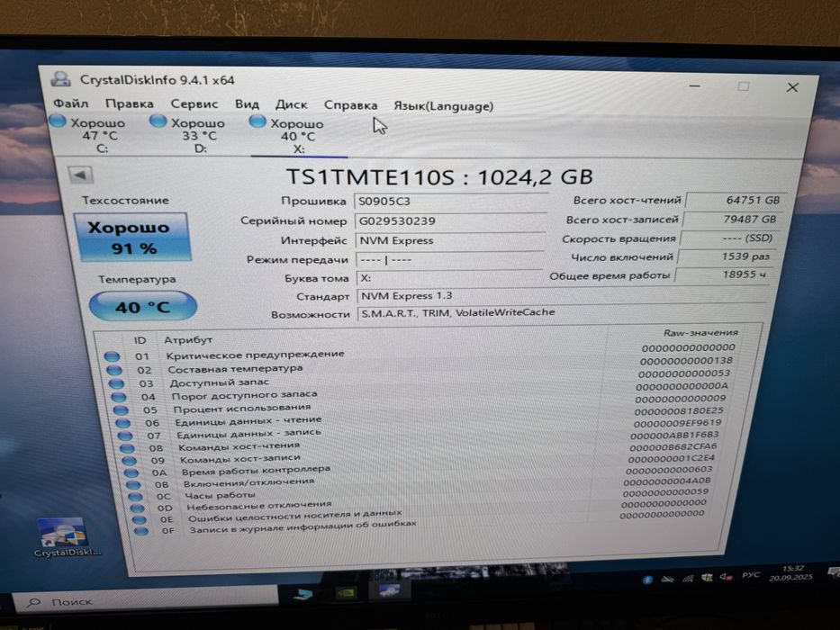Image resolution: width=840 pixels, height=630 pixels.
Task: Click the status circle for attribute 04
Action: coord(119,397)
